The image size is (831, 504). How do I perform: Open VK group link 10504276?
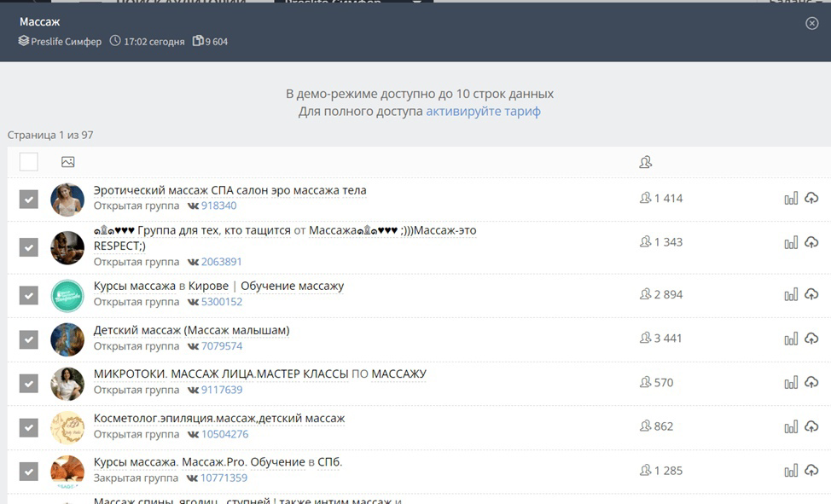[x=224, y=434]
